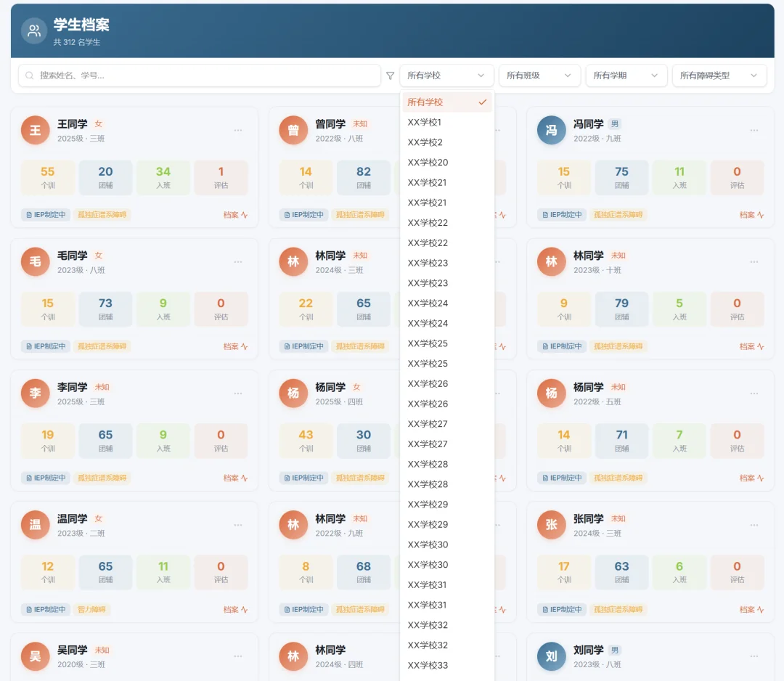Screen dimensions: 784x681
Task: Open the 档案 link on 张同学's card
Action: 751,609
